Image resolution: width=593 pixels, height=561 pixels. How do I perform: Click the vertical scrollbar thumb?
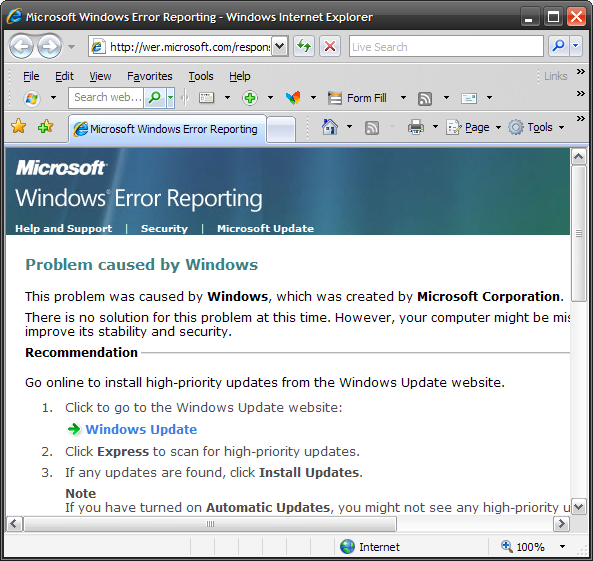(x=579, y=233)
